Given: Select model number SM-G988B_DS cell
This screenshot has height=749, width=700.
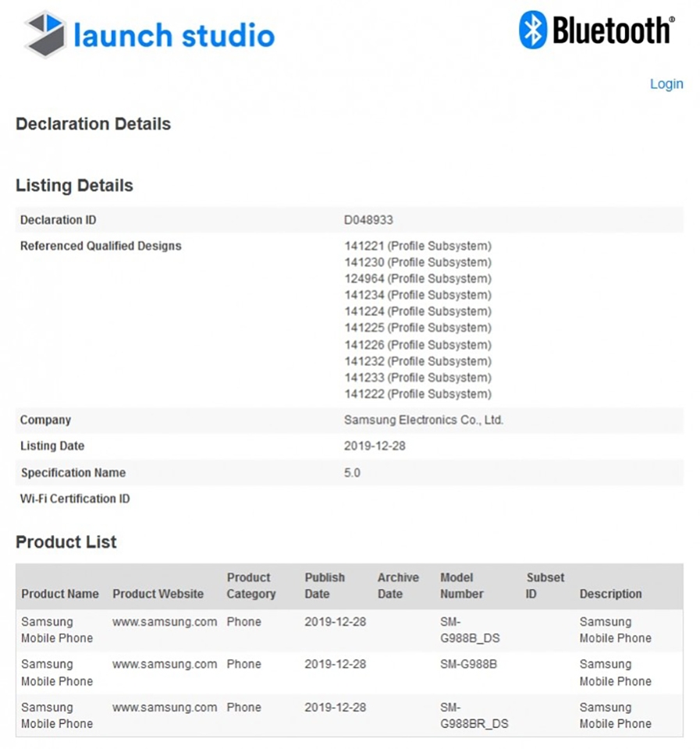Looking at the screenshot, I should point(470,630).
